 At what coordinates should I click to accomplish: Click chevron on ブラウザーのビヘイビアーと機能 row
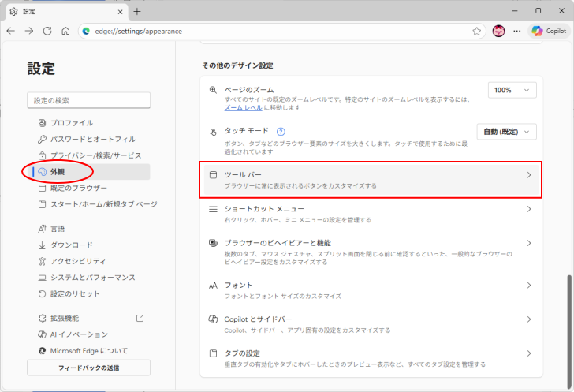(528, 243)
